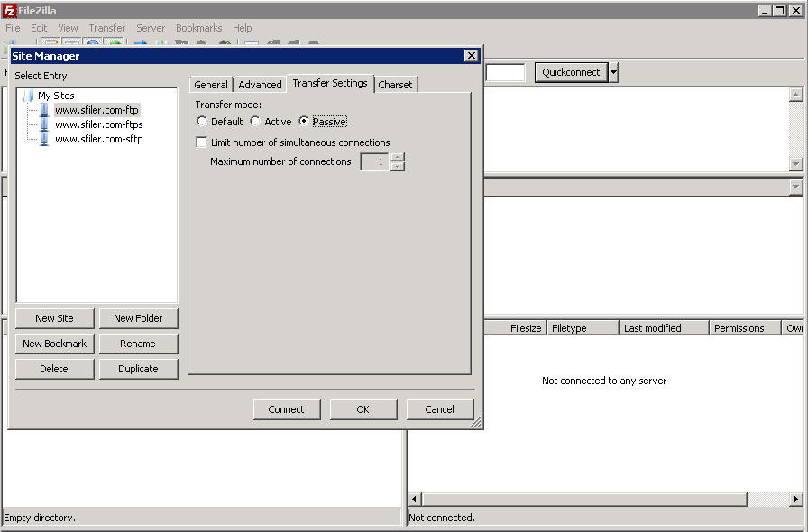Click the New Bookmark button
Screen dimensions: 808x532
pyautogui.click(x=55, y=344)
